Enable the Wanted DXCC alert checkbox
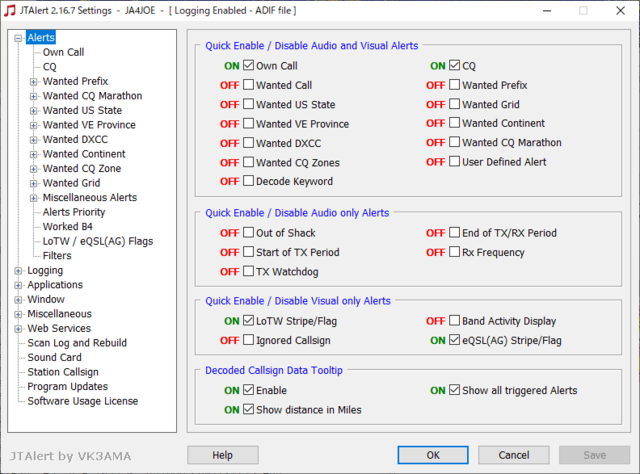 click(249, 143)
